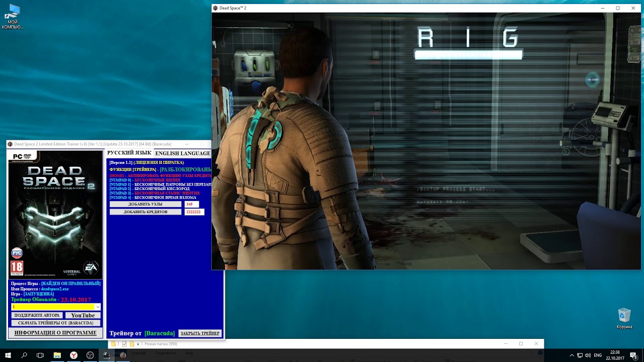Click the trainer update date 23.10.2017
Viewport: 644px width, 362px height.
point(76,300)
